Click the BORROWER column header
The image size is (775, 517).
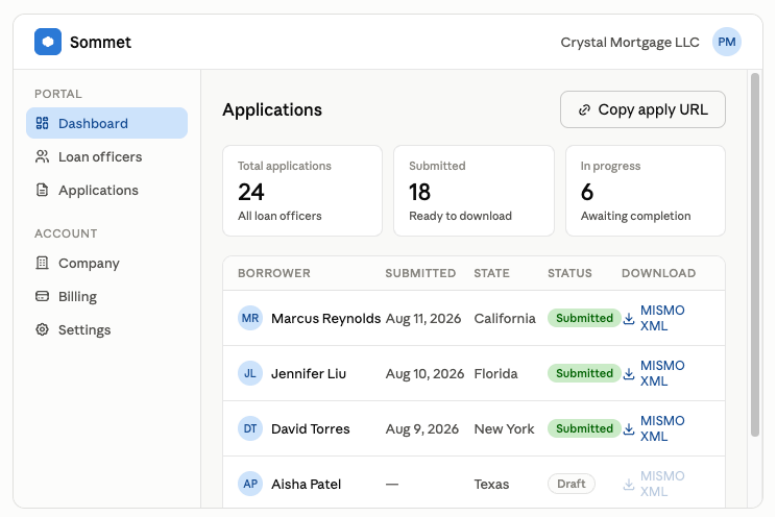(274, 273)
